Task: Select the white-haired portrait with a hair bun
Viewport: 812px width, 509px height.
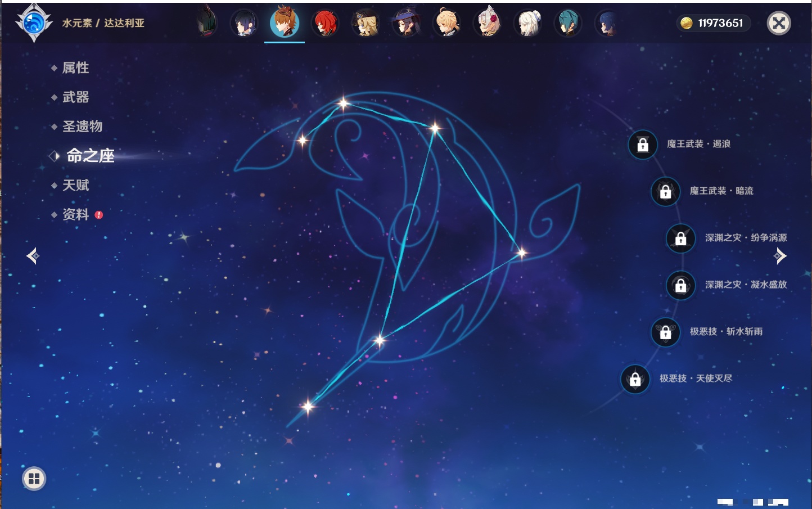Action: tap(528, 23)
